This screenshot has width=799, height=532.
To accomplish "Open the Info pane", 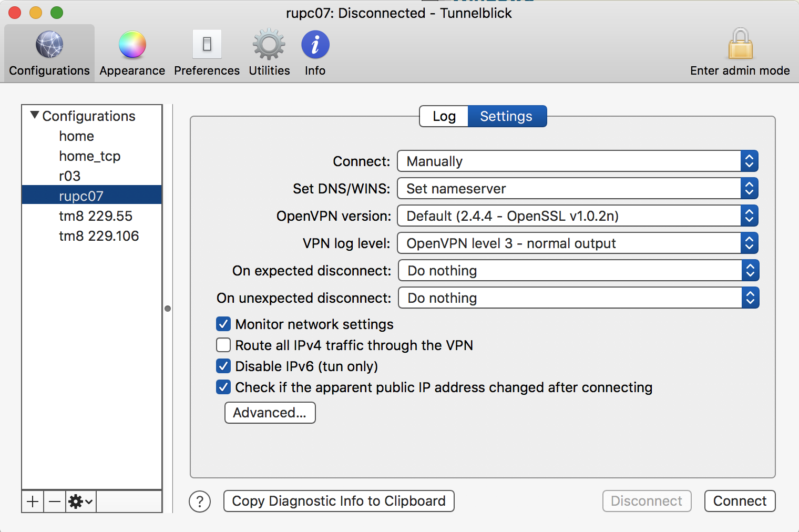I will pyautogui.click(x=315, y=53).
